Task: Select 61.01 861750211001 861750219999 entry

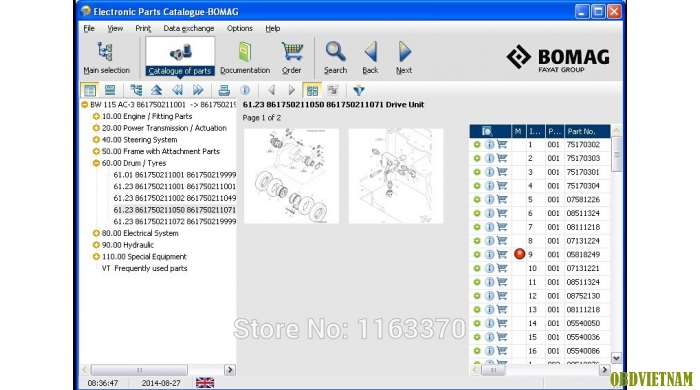Action: coord(175,175)
